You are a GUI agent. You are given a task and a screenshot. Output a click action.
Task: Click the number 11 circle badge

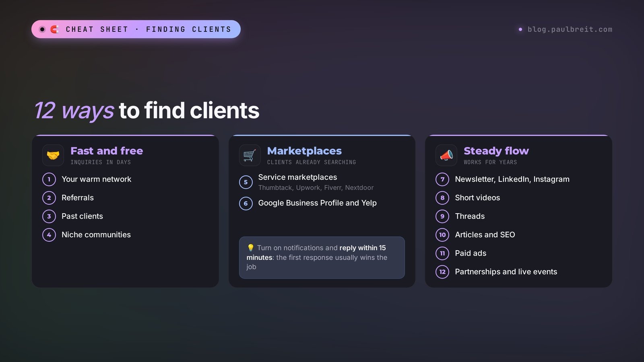pos(442,253)
